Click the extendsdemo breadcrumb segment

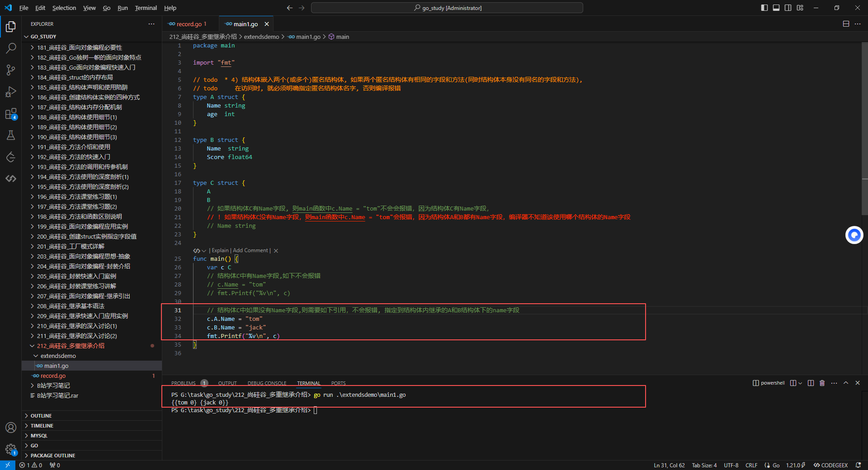coord(261,37)
